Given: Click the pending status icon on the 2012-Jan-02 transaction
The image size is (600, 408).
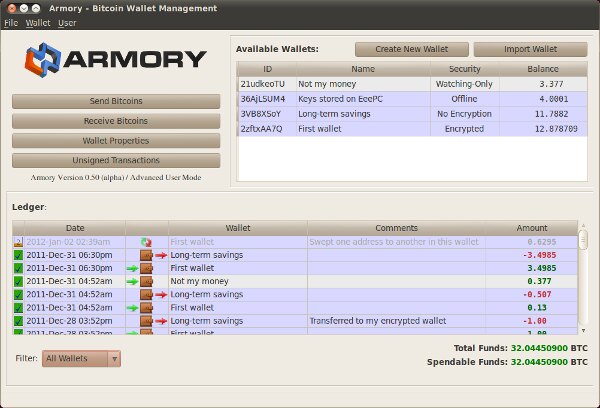Looking at the screenshot, I should pyautogui.click(x=18, y=242).
